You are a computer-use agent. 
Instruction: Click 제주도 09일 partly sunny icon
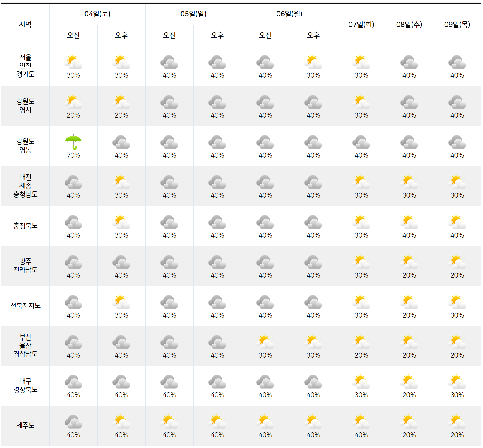[457, 422]
